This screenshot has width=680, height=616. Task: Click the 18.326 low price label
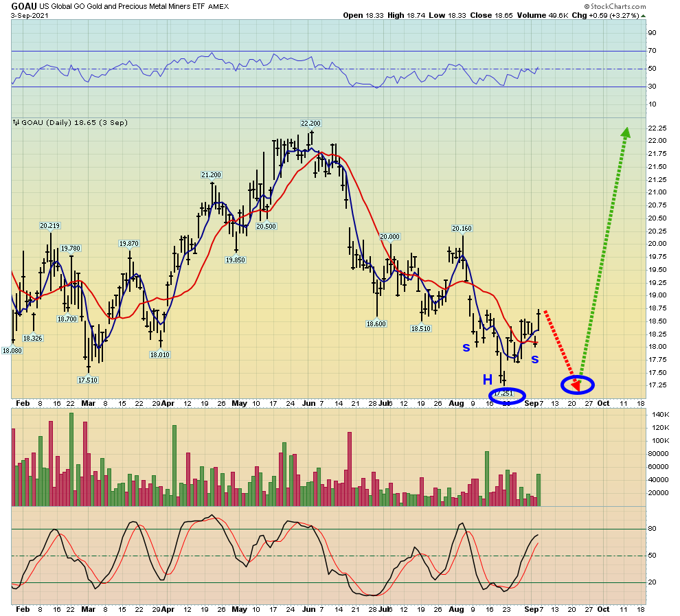click(33, 338)
